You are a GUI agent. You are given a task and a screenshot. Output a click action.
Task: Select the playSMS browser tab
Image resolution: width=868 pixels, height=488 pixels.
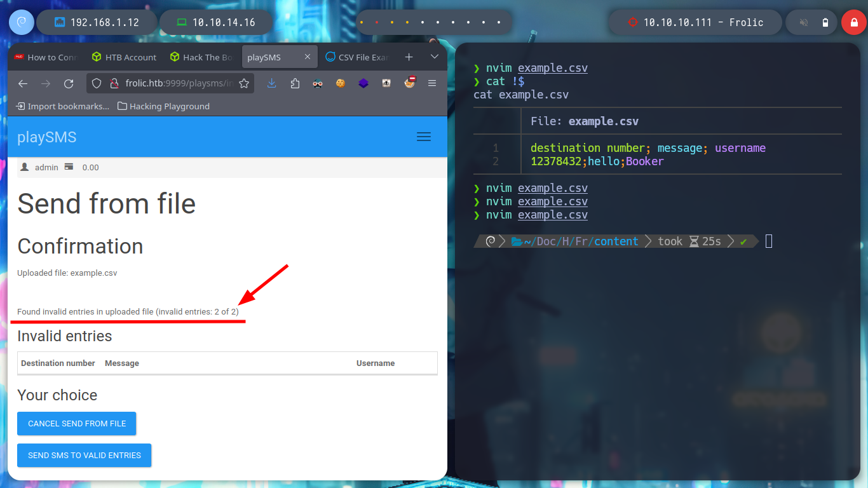coord(278,57)
